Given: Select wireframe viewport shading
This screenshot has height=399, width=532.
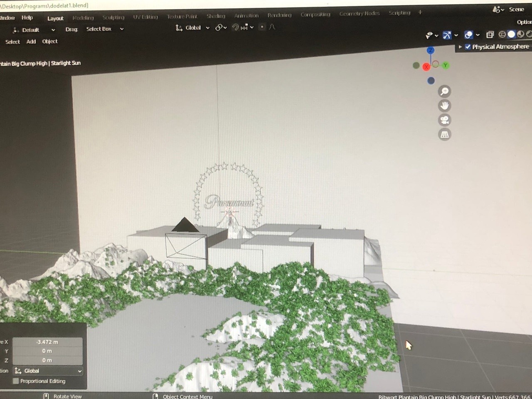Looking at the screenshot, I should coord(502,35).
